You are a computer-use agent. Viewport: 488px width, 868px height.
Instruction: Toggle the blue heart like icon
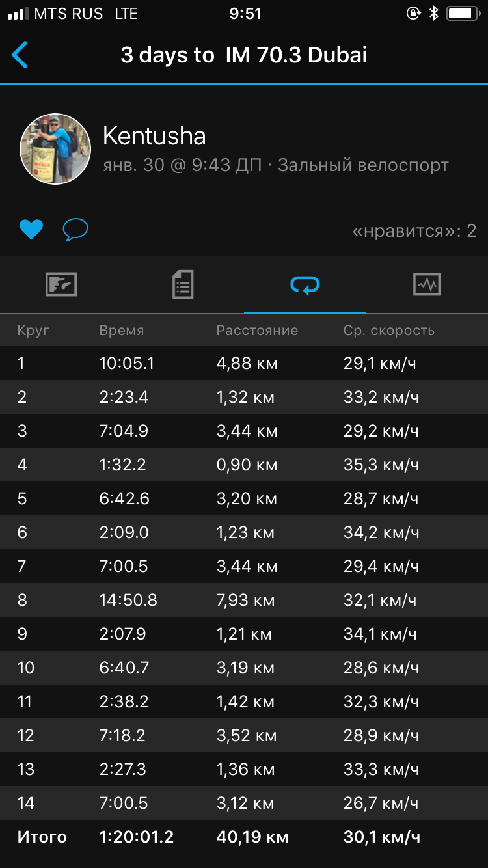31,230
